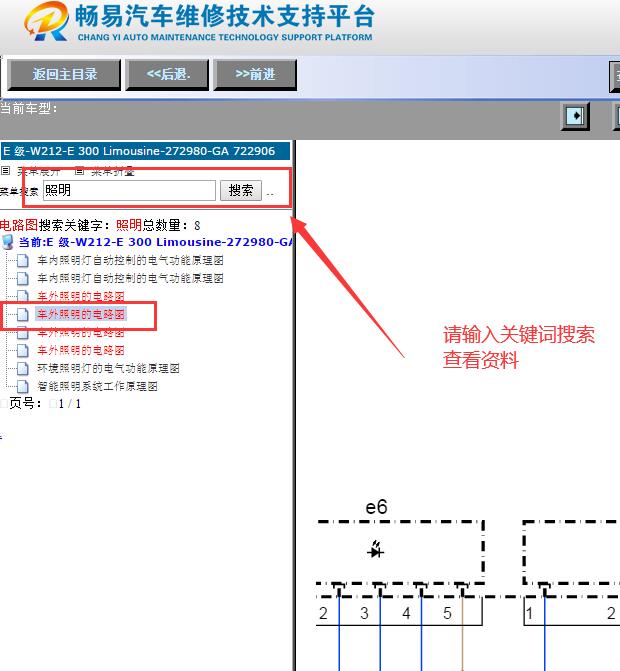The height and width of the screenshot is (671, 620).
Task: Click the e6 component label in the diagram
Action: tap(377, 508)
